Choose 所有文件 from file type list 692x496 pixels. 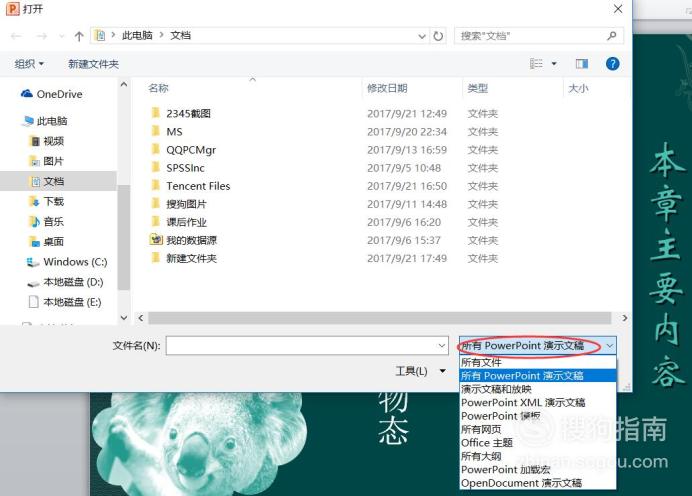538,362
